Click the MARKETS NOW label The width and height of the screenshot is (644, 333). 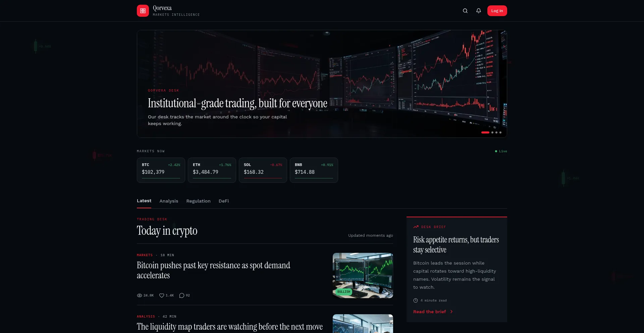[x=151, y=151]
